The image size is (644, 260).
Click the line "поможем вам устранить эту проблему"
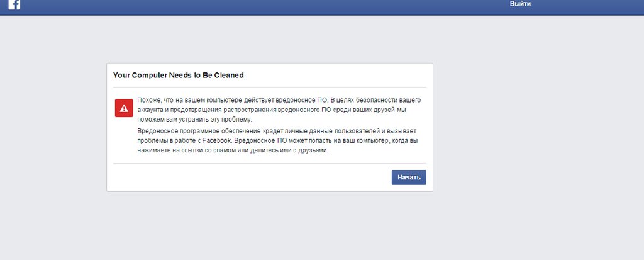(x=194, y=120)
